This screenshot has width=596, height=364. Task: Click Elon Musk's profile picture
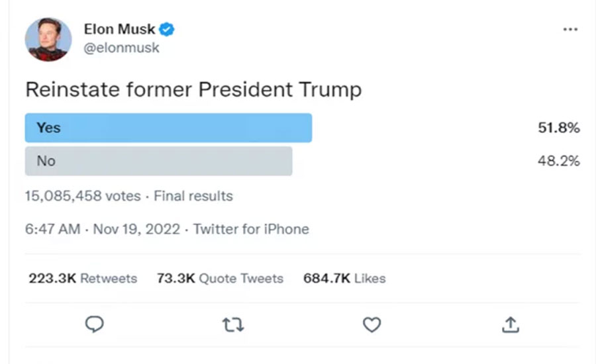pos(48,40)
